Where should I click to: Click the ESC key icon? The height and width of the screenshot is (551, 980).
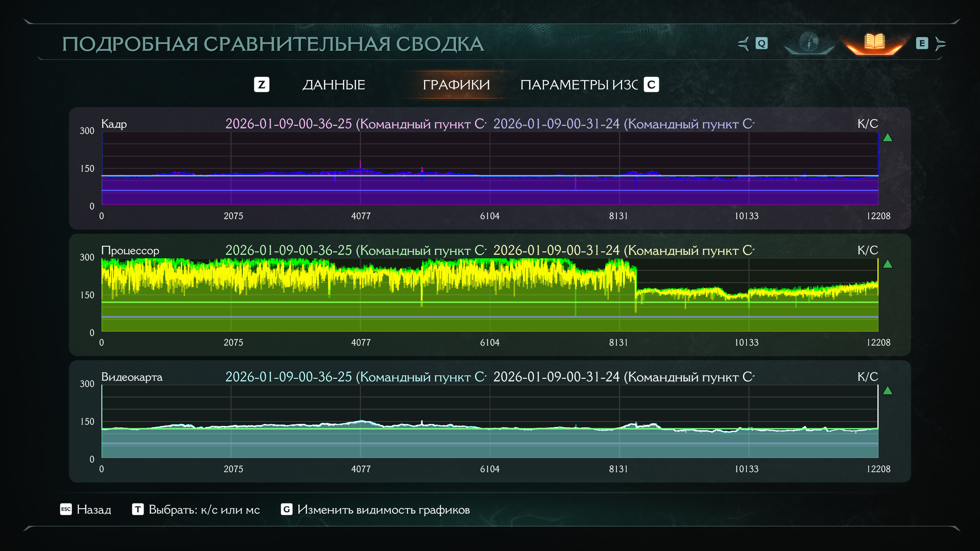(x=66, y=509)
